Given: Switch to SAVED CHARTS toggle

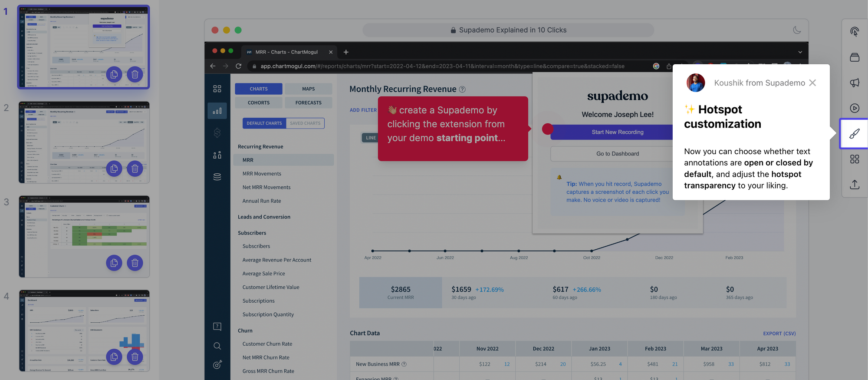Looking at the screenshot, I should pos(305,123).
